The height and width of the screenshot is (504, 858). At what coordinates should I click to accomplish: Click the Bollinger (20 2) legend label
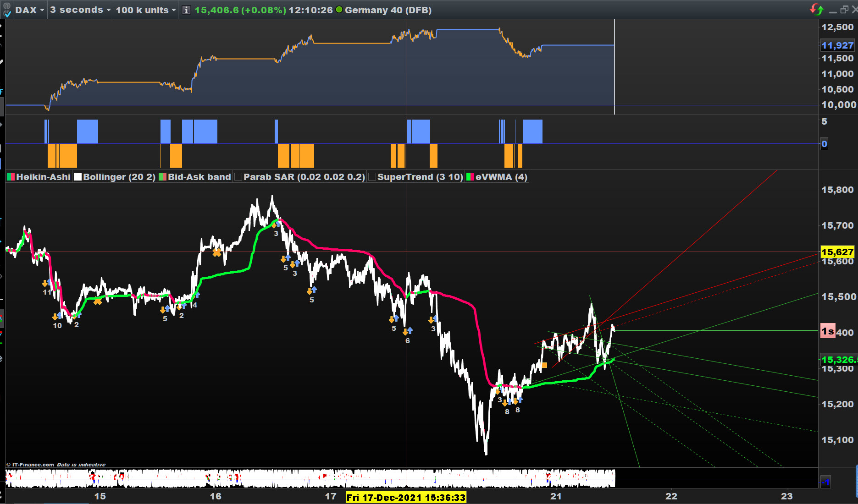point(119,177)
